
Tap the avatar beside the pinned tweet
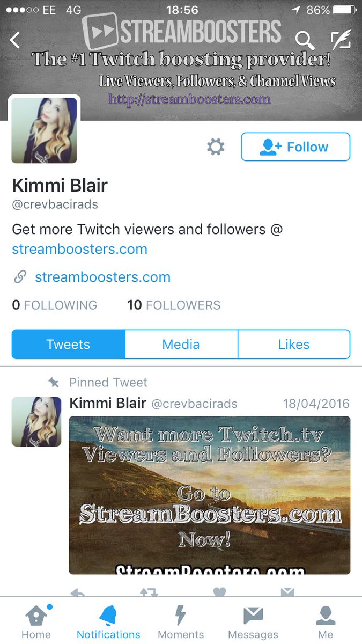tap(36, 422)
